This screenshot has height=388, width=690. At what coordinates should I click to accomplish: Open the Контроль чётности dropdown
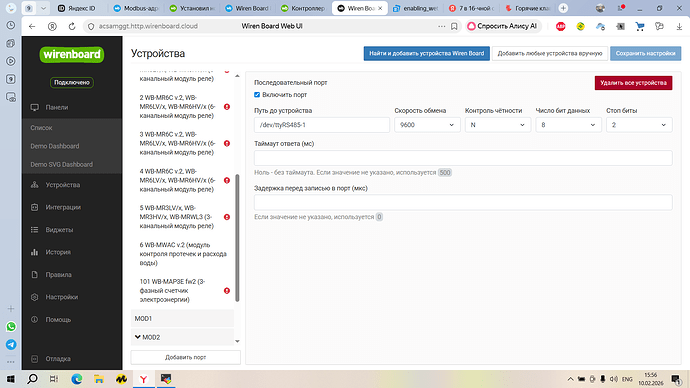click(x=498, y=125)
